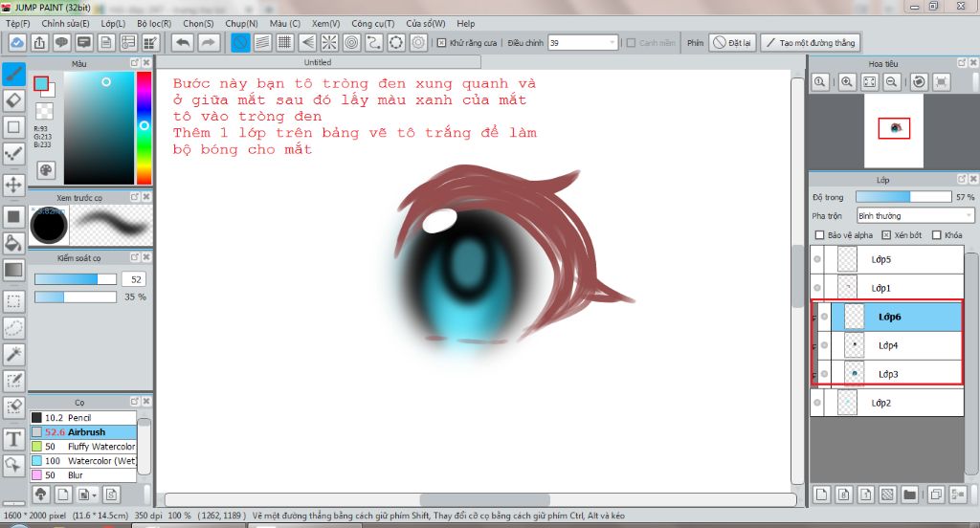Select the Move tool
Screen dimensions: 980x528
[13, 185]
